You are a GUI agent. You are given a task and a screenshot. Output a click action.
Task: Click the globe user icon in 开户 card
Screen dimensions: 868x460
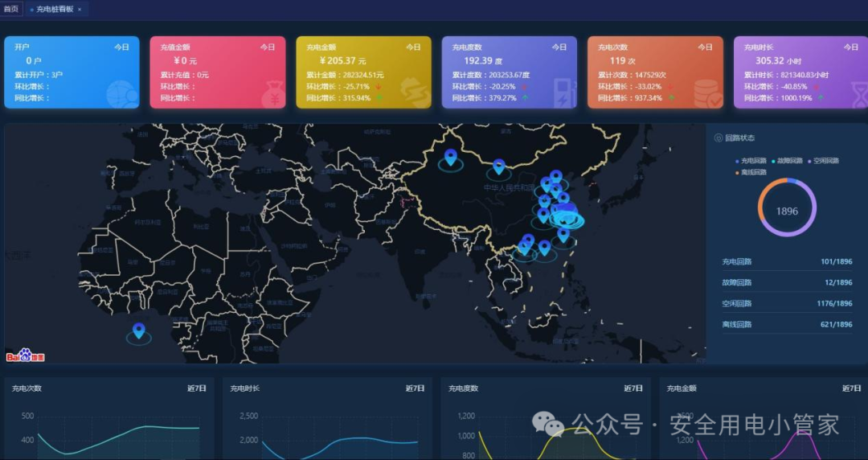[122, 93]
